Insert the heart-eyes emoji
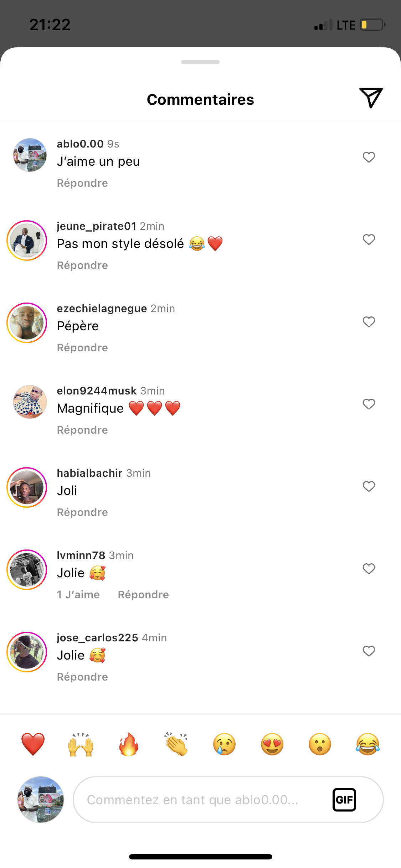Screen dimensions: 401x868 click(x=272, y=744)
